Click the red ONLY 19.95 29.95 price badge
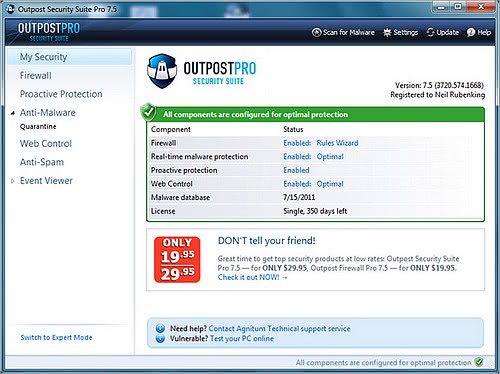 point(177,259)
